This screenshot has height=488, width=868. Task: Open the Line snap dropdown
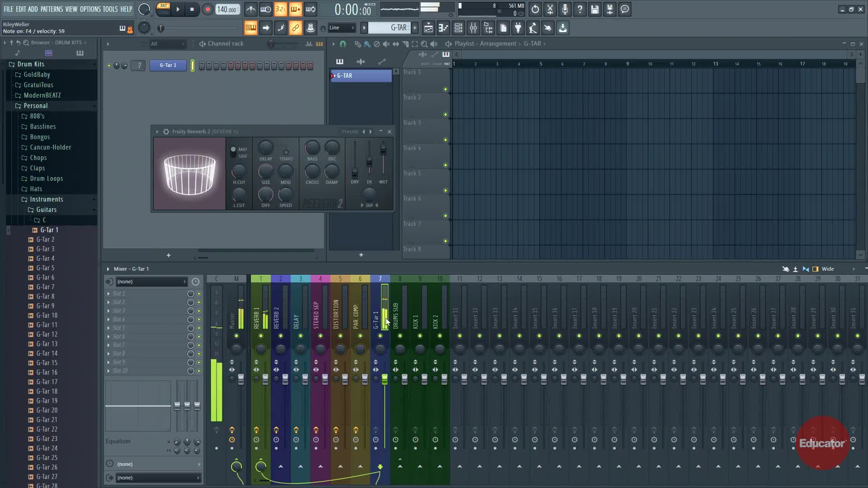click(341, 28)
